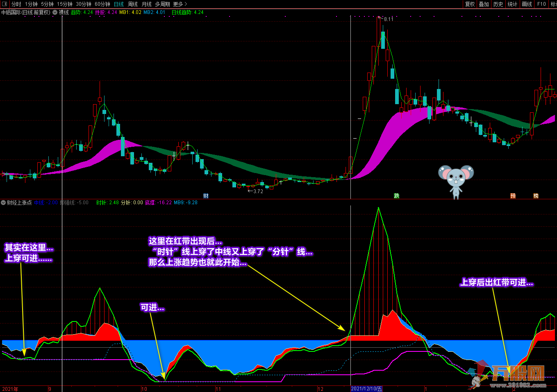Open F10 company info
This screenshot has width=557, height=392.
(541, 4)
